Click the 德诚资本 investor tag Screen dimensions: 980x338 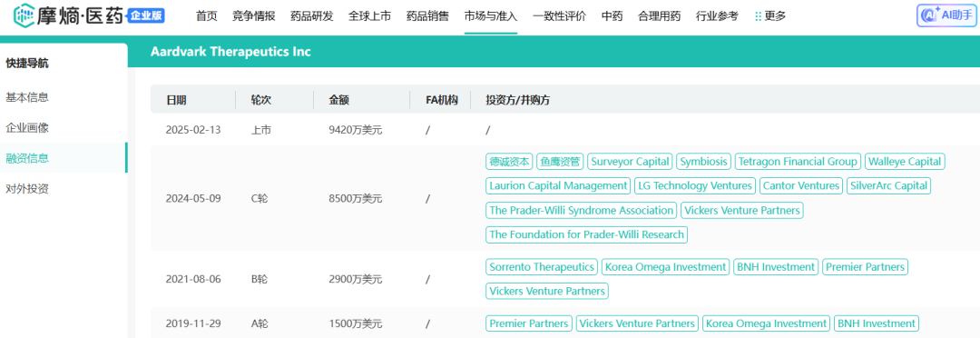(509, 162)
